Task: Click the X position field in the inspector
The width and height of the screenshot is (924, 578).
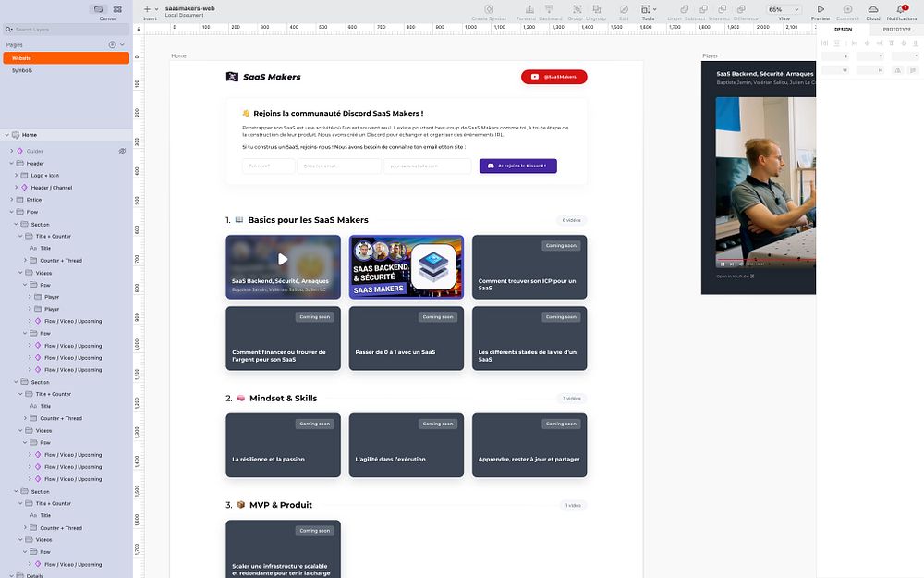Action: click(835, 56)
